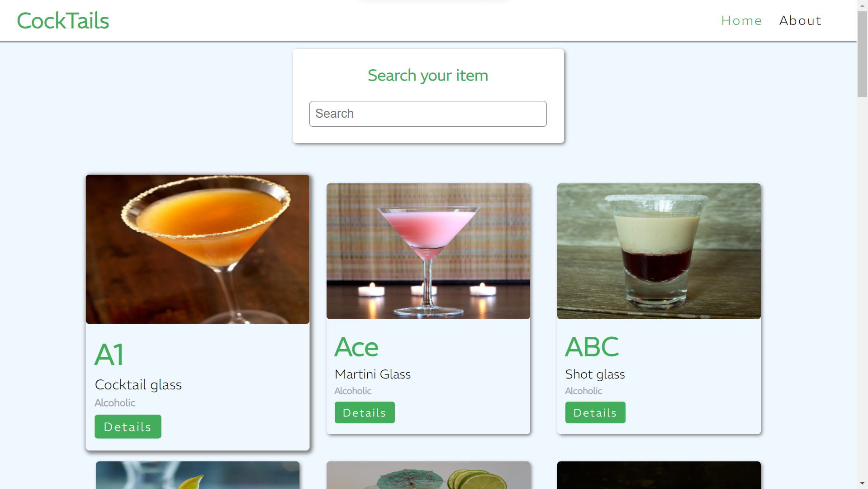Select the ABC layered shot photo
868x489 pixels.
[659, 251]
